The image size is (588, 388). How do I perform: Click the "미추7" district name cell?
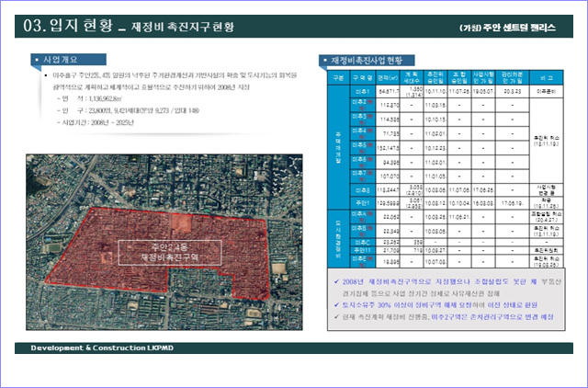click(363, 177)
